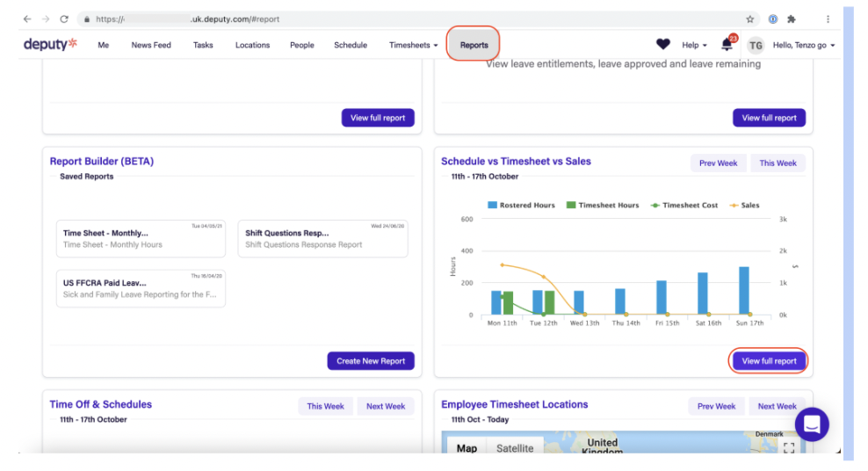Toggle Timesheet Hours legend item
Image resolution: width=868 pixels, height=471 pixels.
coord(603,206)
